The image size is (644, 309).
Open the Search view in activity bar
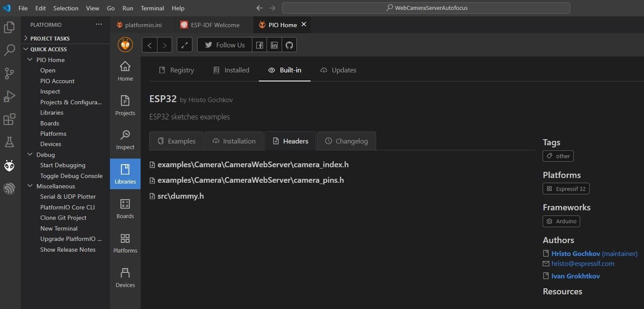point(9,50)
